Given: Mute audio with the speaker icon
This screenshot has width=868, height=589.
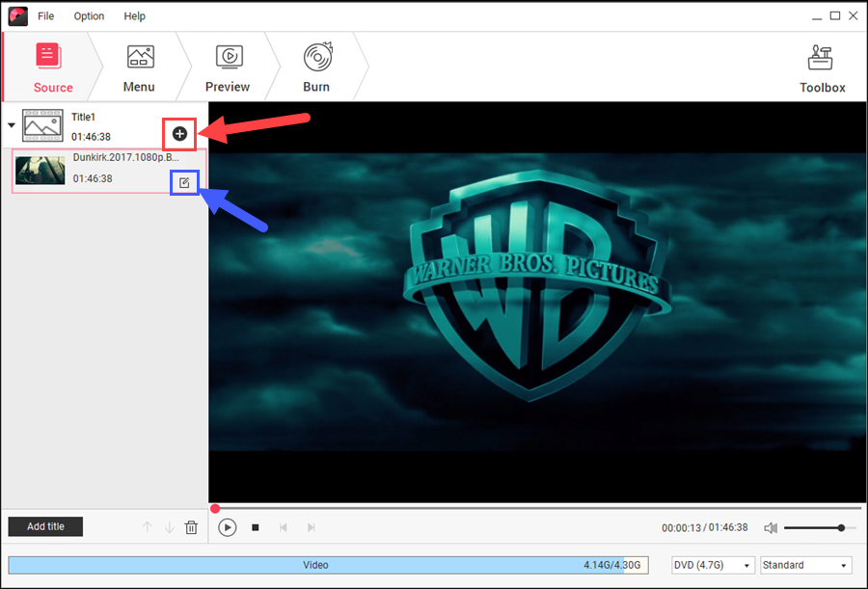Looking at the screenshot, I should tap(771, 528).
